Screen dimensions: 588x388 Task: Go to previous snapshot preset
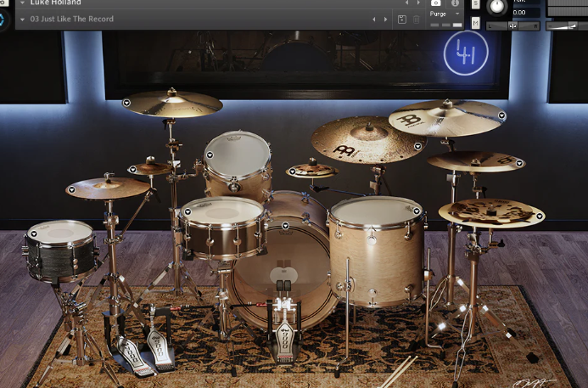[x=373, y=20]
